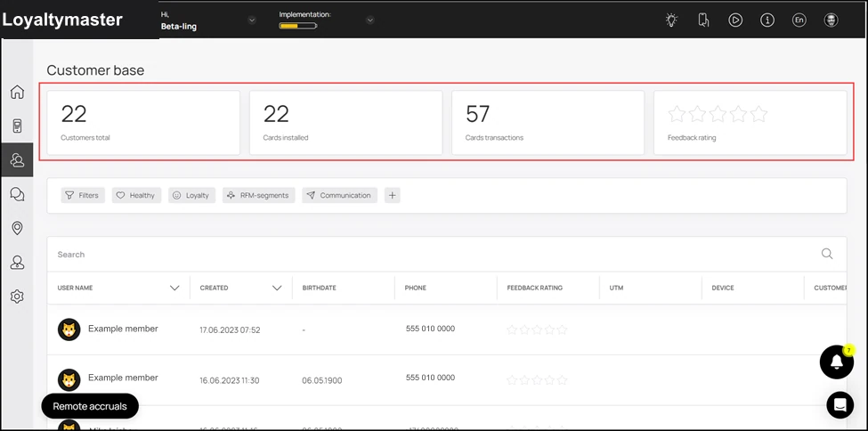Screen dimensions: 868x431
Task: Open the location pin icon in sidebar
Action: click(x=17, y=228)
